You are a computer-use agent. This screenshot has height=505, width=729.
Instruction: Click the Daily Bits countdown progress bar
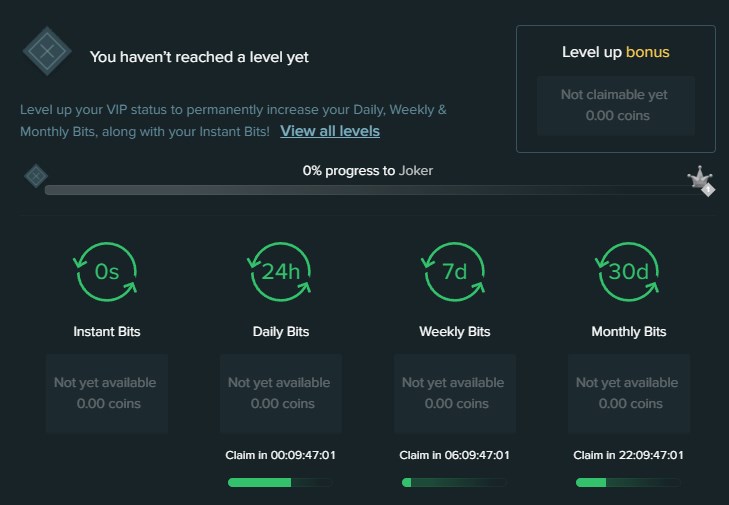pos(281,482)
